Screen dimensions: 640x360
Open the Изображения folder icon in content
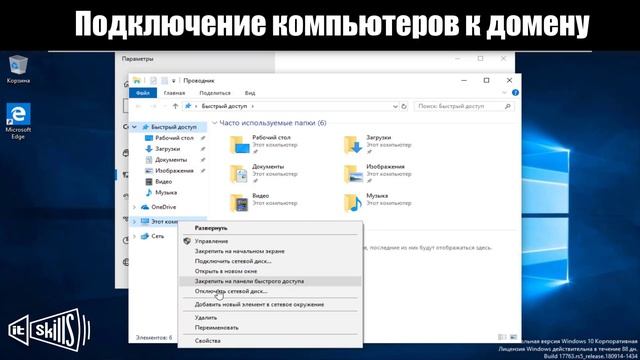[353, 174]
